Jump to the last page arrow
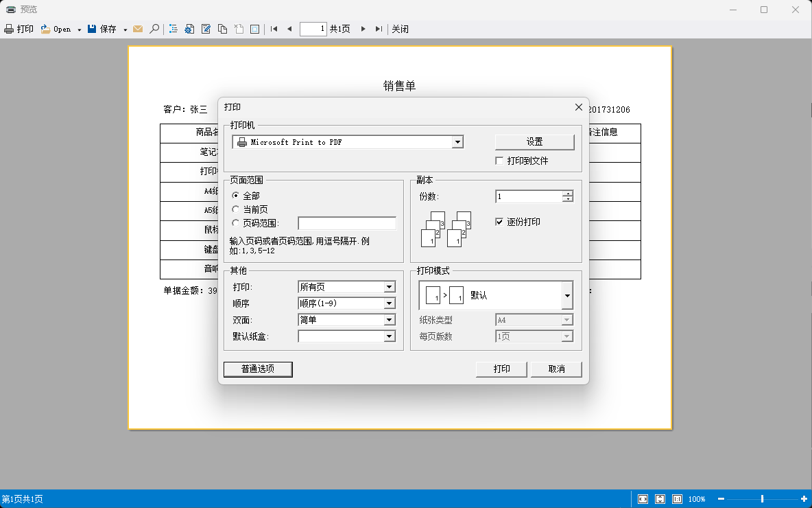The width and height of the screenshot is (812, 508). coord(379,29)
